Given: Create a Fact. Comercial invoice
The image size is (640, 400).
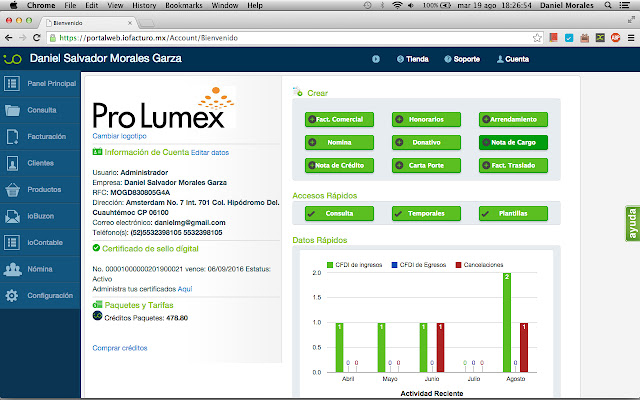Looking at the screenshot, I should 339,120.
